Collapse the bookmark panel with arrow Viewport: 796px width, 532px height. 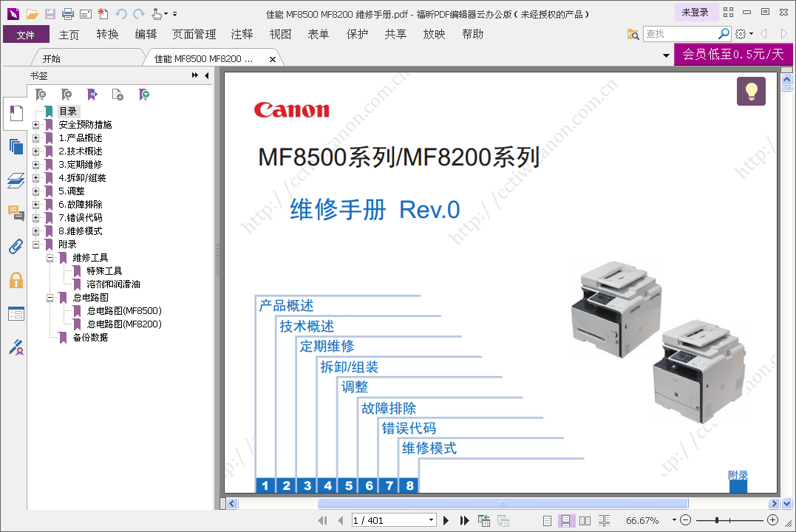click(x=207, y=75)
